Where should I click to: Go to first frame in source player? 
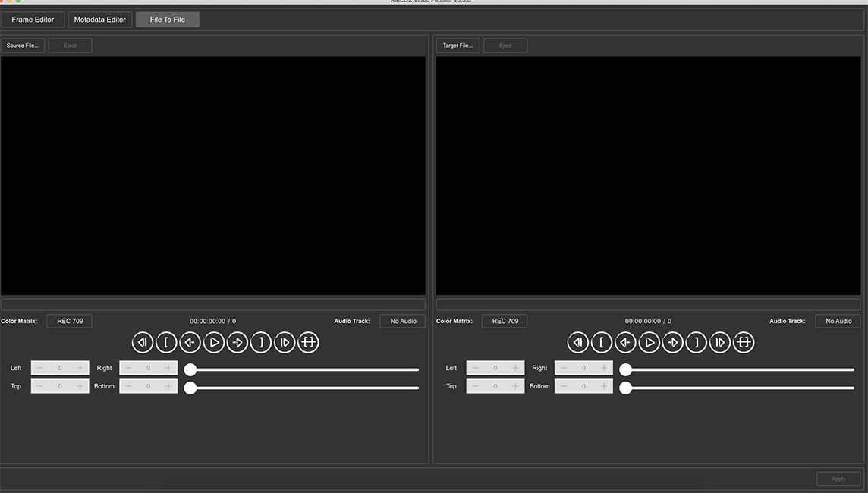point(143,343)
